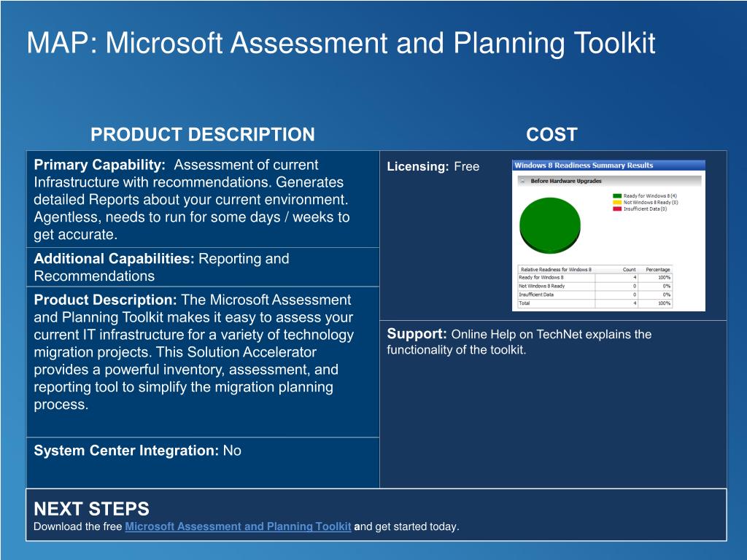Click the Not Windows 8 Ready table row label

pyautogui.click(x=542, y=286)
